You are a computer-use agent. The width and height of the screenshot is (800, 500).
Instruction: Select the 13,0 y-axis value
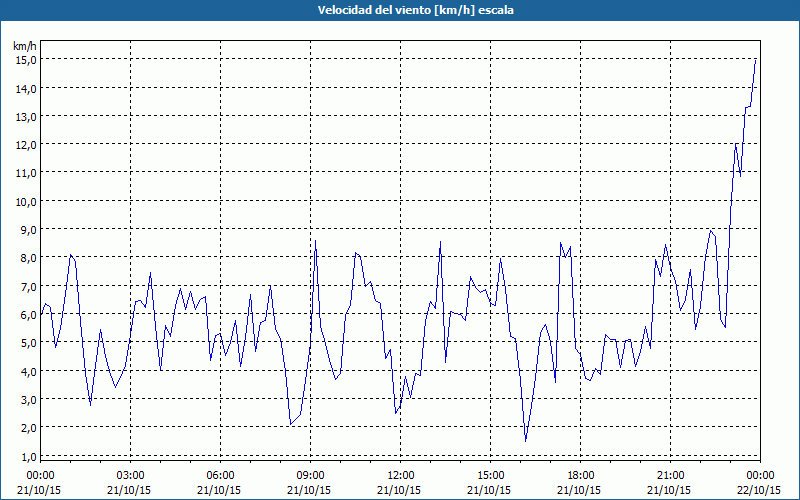(x=26, y=117)
